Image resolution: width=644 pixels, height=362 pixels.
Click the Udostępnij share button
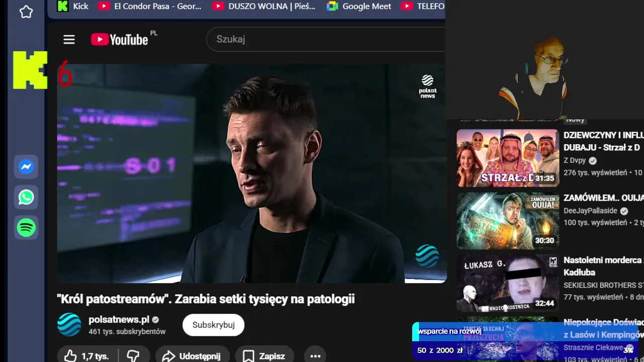[x=192, y=356]
